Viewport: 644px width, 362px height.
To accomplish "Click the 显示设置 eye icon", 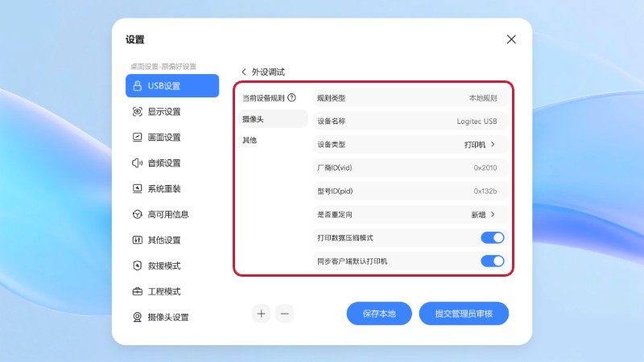I will click(137, 112).
